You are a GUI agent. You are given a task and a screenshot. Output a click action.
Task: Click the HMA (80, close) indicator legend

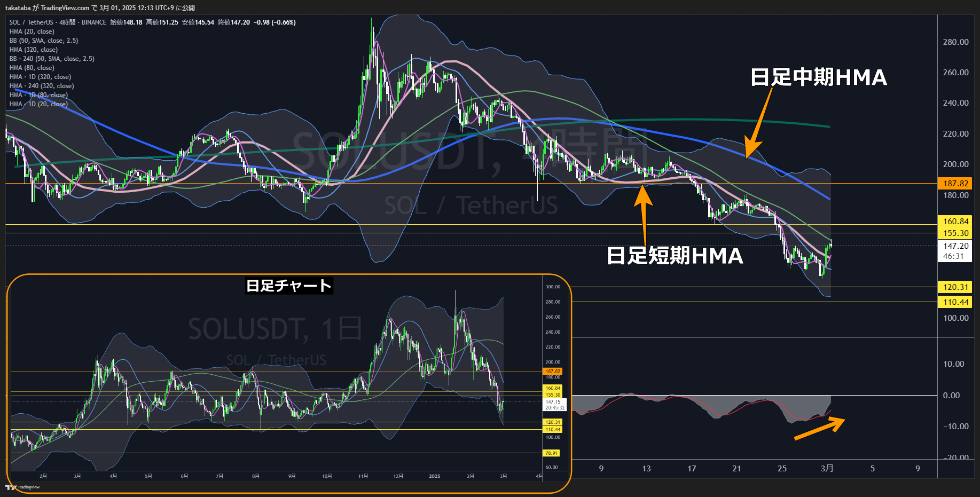point(32,68)
